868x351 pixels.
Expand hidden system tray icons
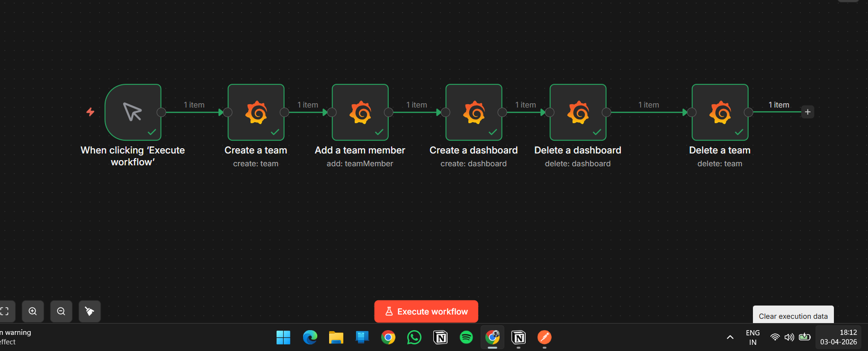coord(730,337)
